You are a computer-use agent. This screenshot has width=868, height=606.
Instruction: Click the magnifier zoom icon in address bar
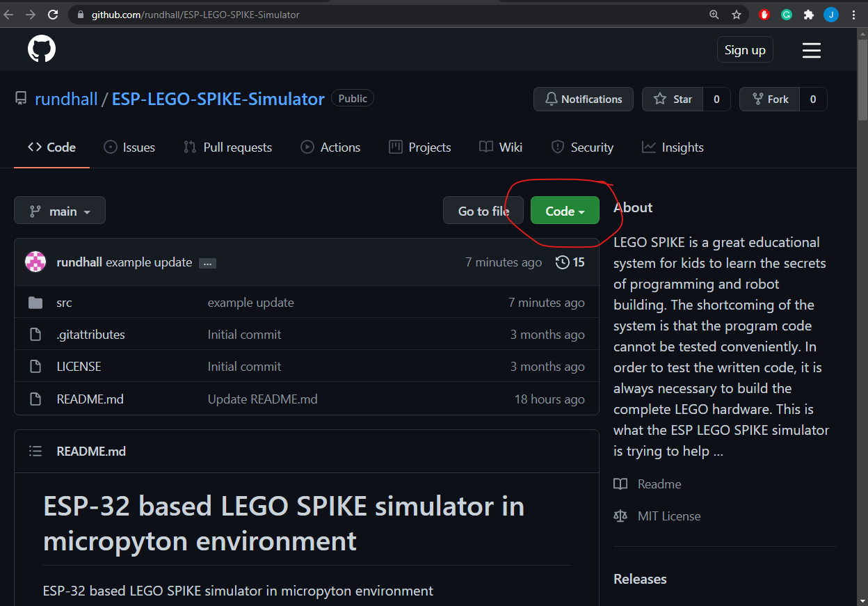point(714,14)
